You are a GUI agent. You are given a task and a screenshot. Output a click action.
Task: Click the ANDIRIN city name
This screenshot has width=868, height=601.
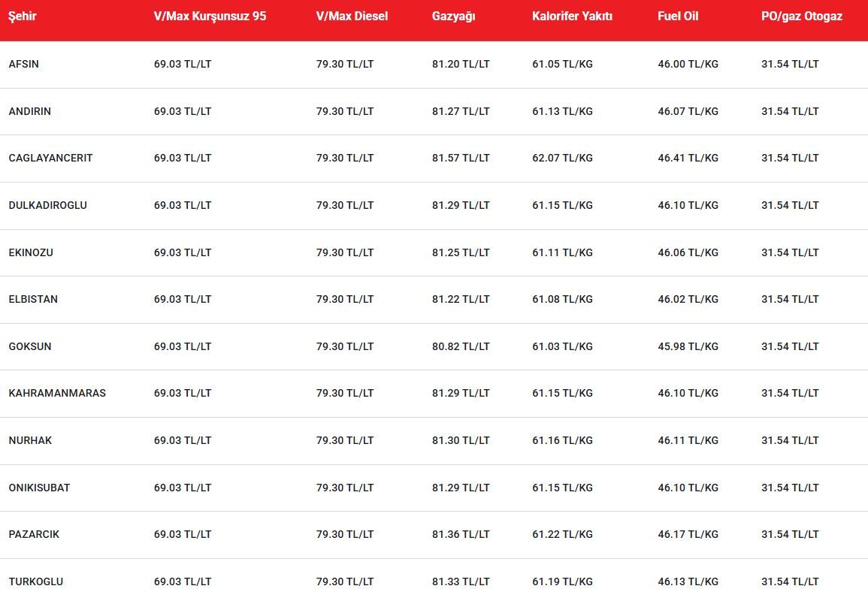coord(30,111)
